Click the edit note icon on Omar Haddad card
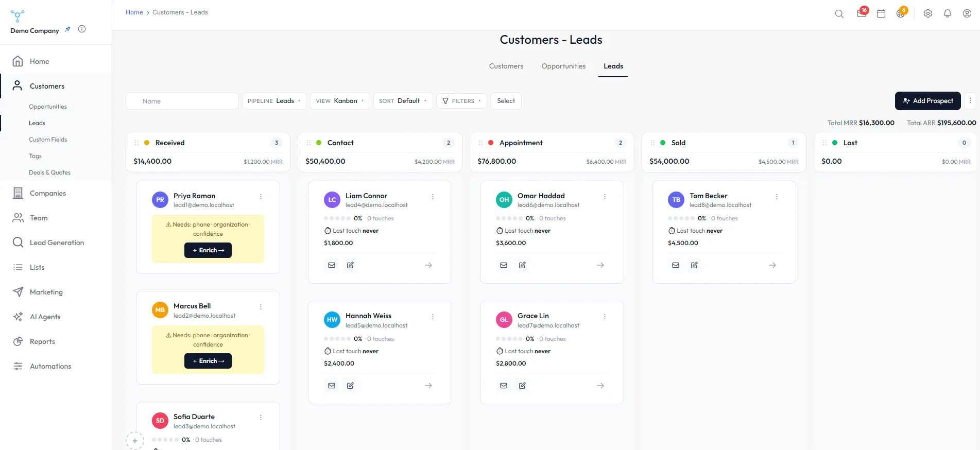This screenshot has height=450, width=980. tap(522, 265)
